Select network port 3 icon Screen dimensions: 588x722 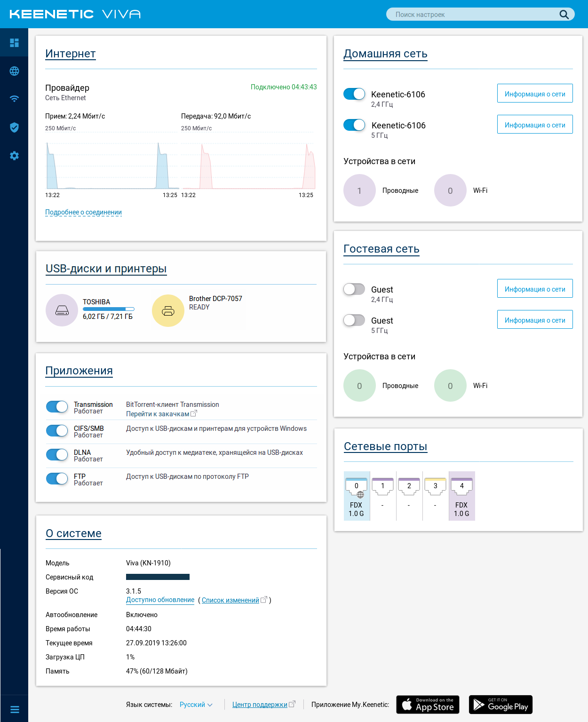(436, 487)
